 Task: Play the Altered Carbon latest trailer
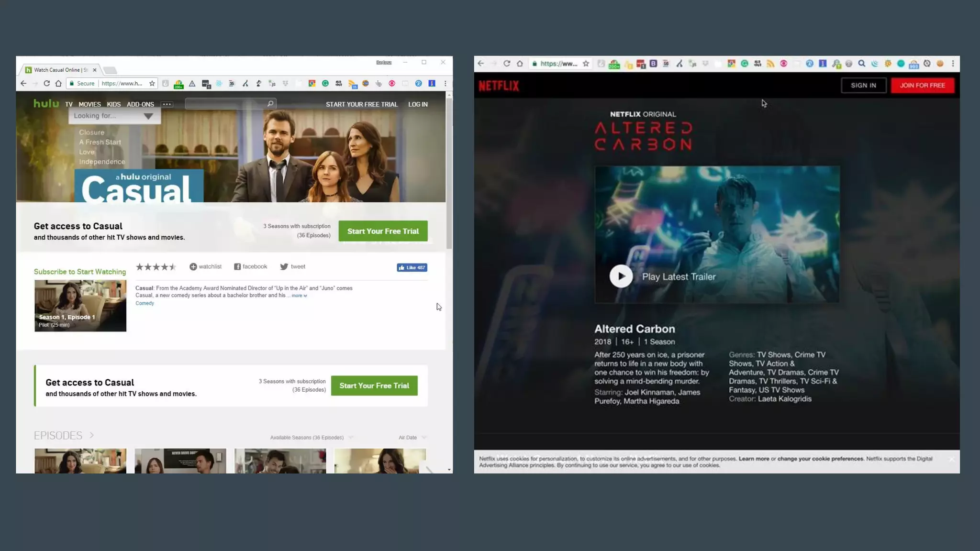tap(621, 276)
